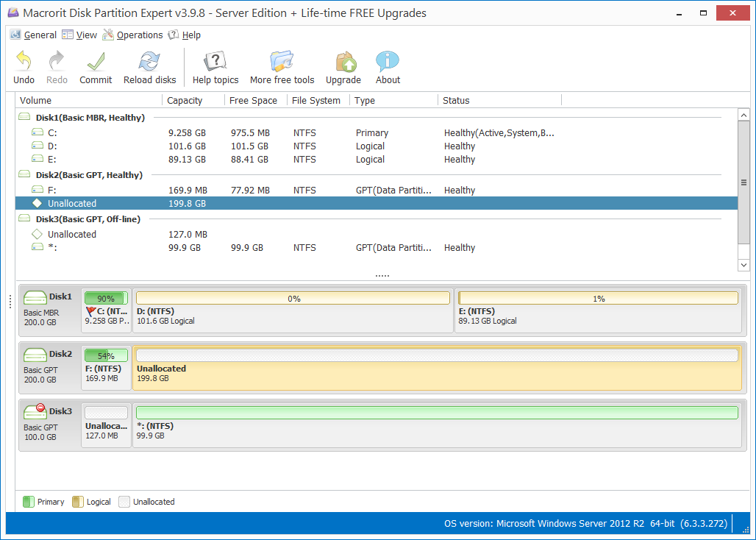Select the *: (NTFS) 99.9 GB partition block

tap(437, 425)
